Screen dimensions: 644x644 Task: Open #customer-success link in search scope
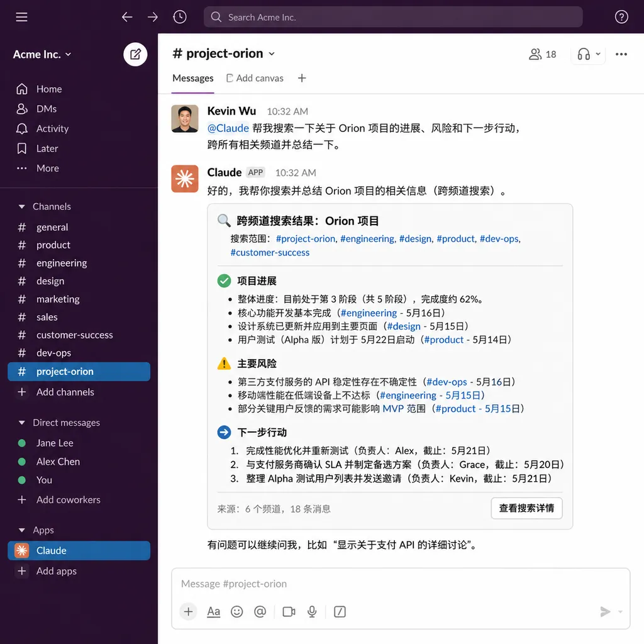[x=270, y=253]
